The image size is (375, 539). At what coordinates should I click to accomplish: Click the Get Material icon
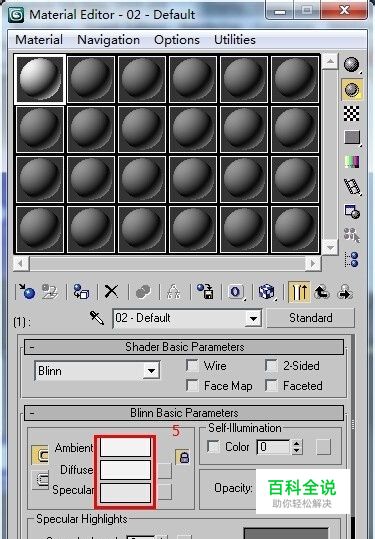point(27,292)
